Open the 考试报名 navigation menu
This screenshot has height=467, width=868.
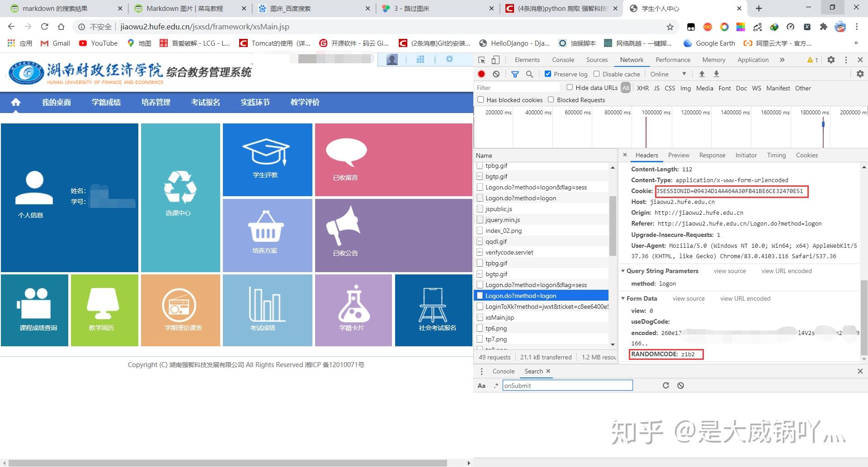click(206, 102)
